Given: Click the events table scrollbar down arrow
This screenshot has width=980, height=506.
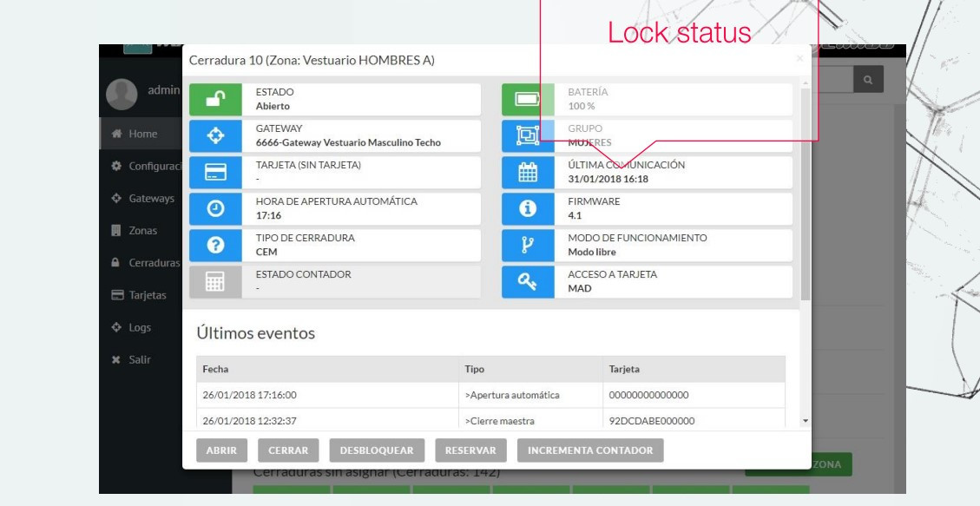Looking at the screenshot, I should pos(804,421).
